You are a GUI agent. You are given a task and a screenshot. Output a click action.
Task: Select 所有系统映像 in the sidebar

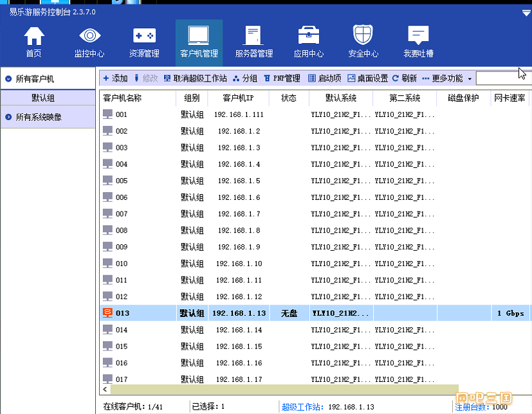[x=48, y=117]
